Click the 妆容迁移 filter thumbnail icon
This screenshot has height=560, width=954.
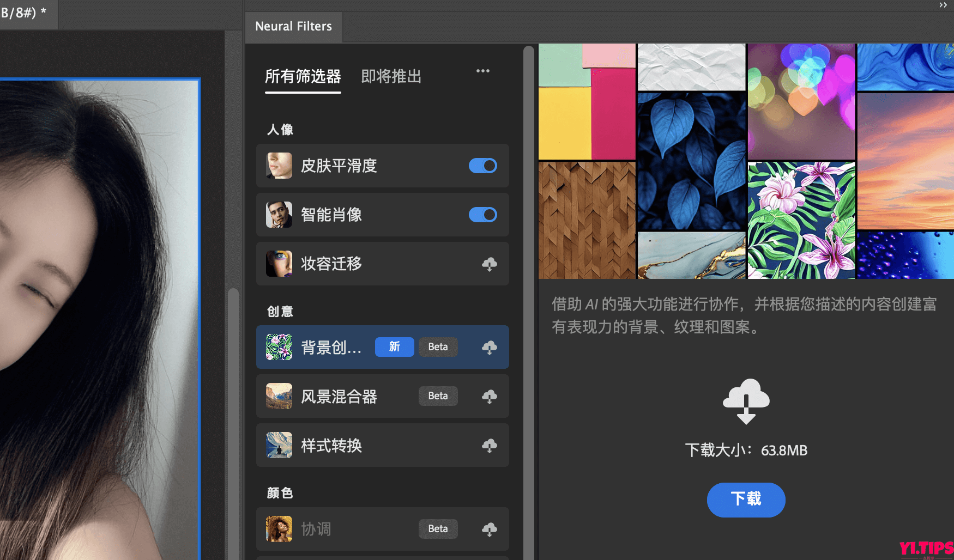pyautogui.click(x=279, y=264)
